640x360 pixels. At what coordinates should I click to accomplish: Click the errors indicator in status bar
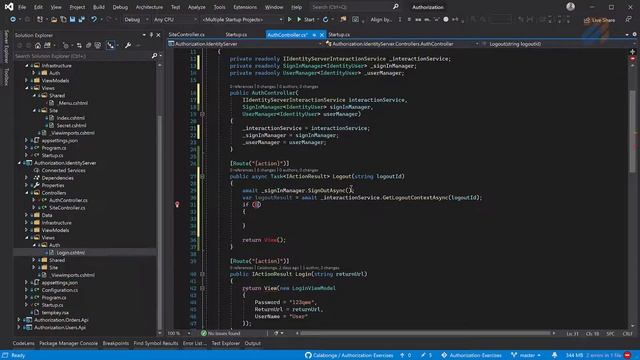pyautogui.click(x=609, y=355)
